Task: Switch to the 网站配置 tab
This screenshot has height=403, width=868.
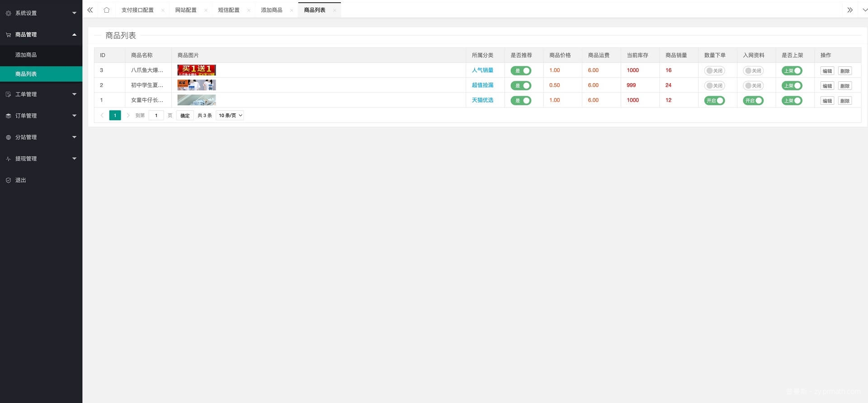Action: click(186, 10)
